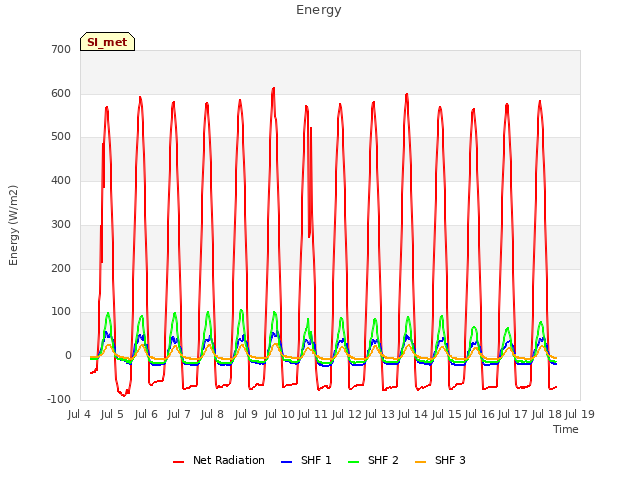The image size is (640, 480).
Task: Click the Net Radiation legend entry
Action: (219, 460)
